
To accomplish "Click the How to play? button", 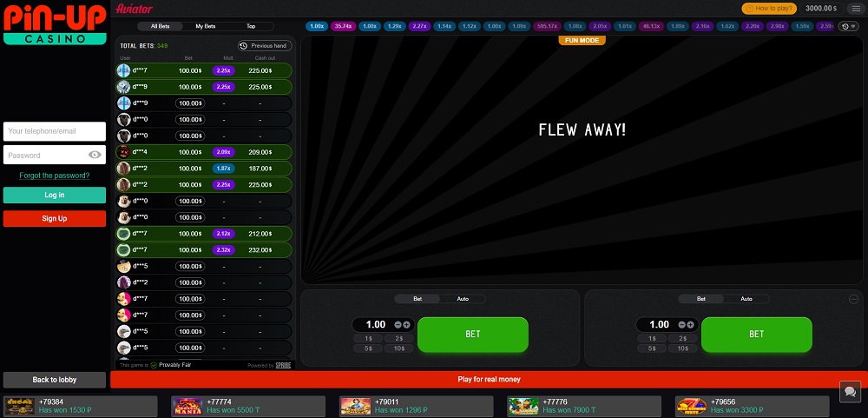I will 769,9.
